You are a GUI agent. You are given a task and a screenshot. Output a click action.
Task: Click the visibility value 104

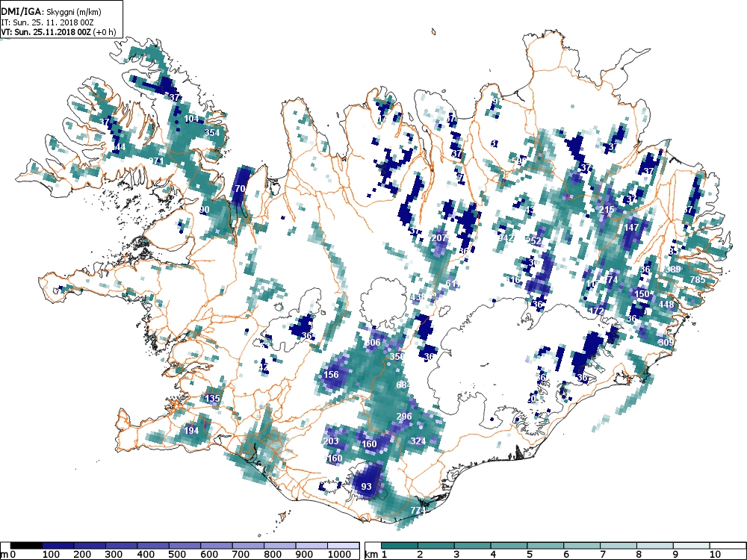[x=191, y=119]
